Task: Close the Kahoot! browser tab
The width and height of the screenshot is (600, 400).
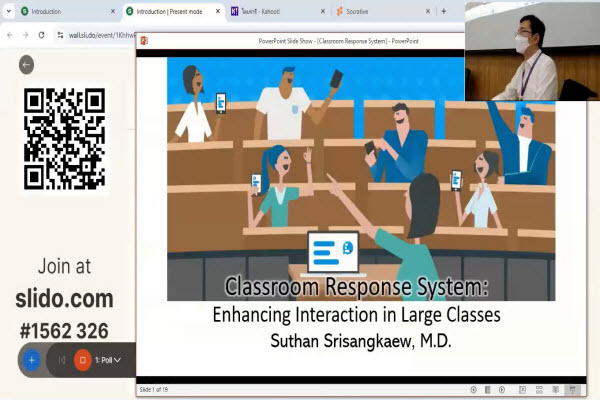Action: click(x=323, y=11)
